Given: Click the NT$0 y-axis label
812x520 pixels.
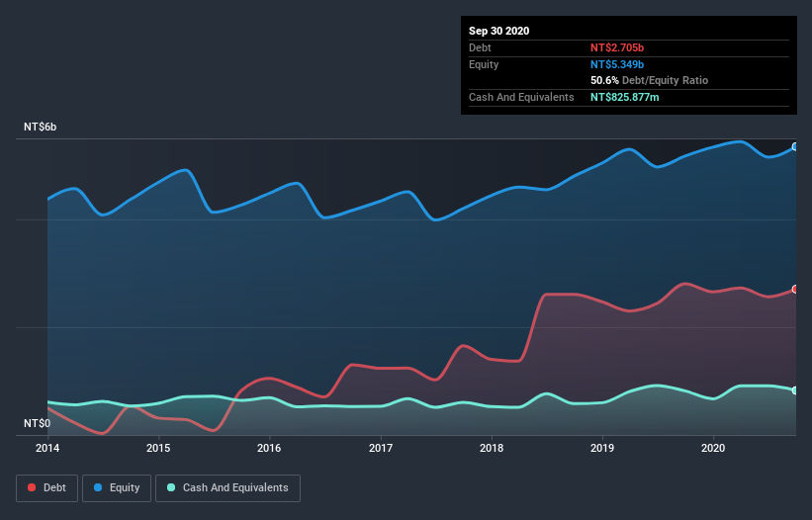Looking at the screenshot, I should coord(38,424).
